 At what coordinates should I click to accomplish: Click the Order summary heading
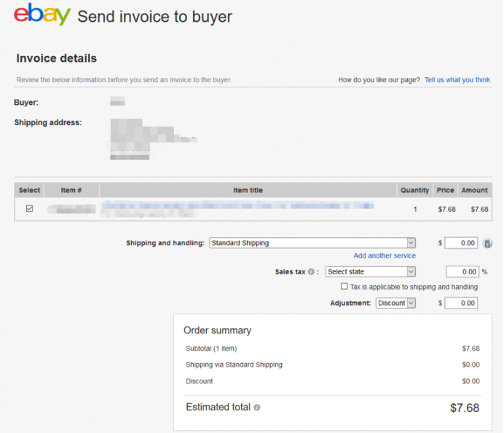click(x=217, y=330)
